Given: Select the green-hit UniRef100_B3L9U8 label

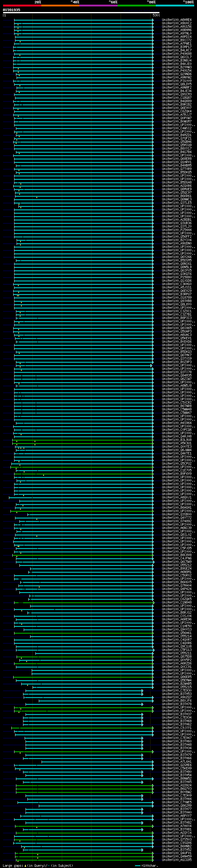Looking at the screenshot, I should [177, 440].
